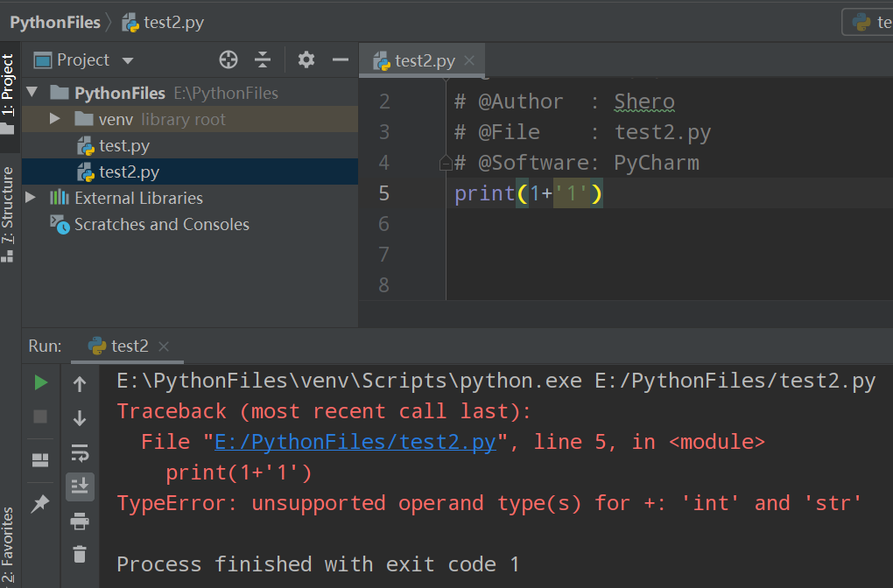The image size is (893, 588).
Task: Pin the Run tab with pin icon
Action: tap(40, 503)
